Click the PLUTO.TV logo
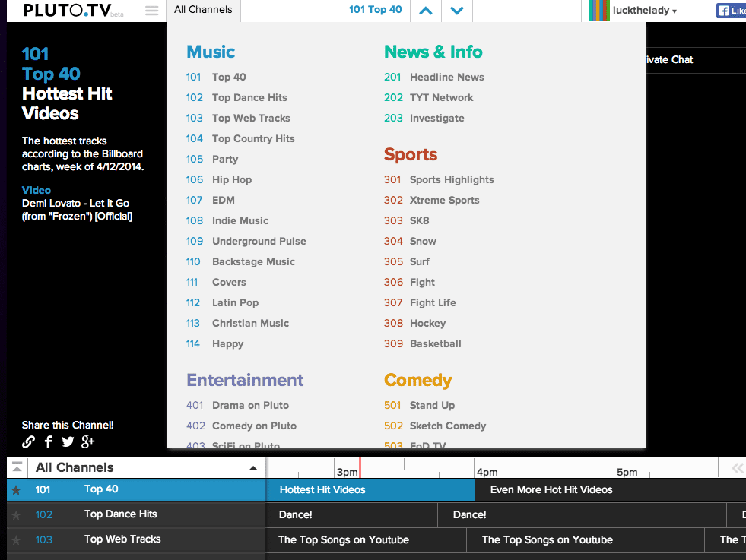This screenshot has height=560, width=746. coord(67,10)
